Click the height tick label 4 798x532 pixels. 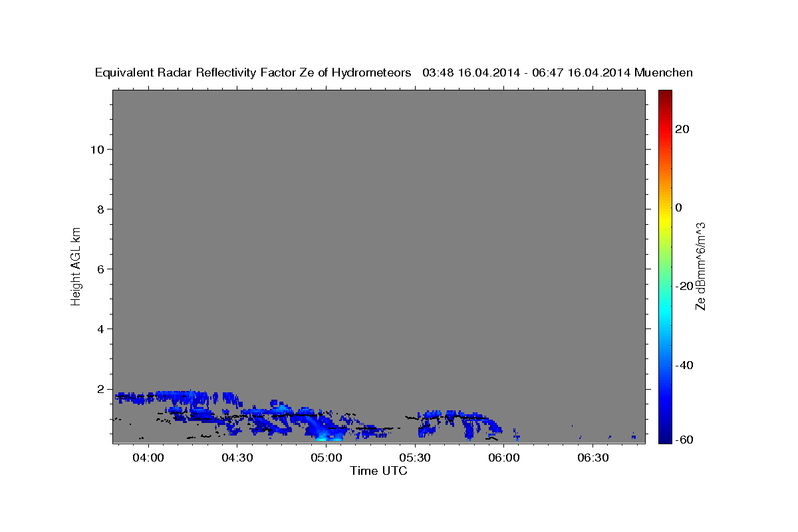(x=101, y=329)
